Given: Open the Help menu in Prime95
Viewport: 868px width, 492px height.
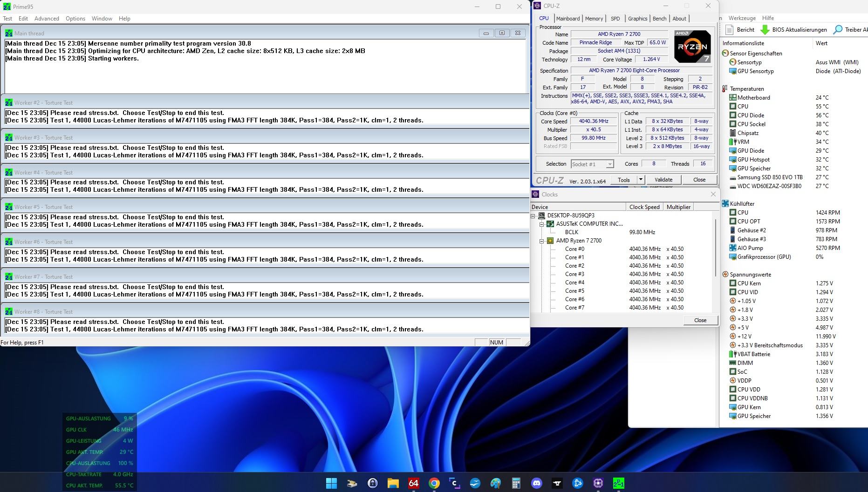Looking at the screenshot, I should (124, 19).
